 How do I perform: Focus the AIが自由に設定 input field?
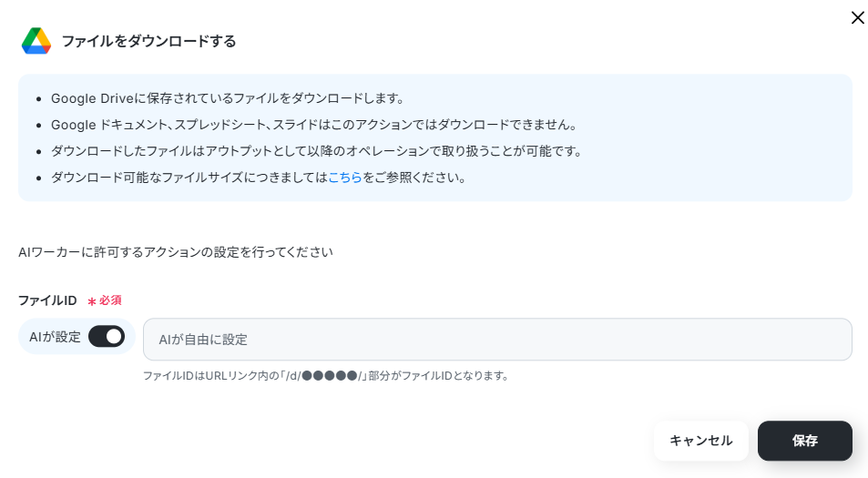tap(497, 339)
